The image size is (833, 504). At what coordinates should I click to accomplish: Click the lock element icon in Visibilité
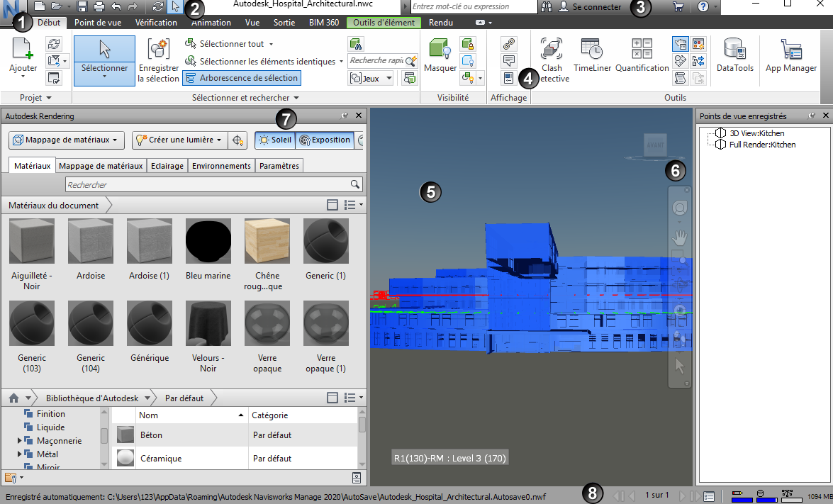tap(467, 43)
